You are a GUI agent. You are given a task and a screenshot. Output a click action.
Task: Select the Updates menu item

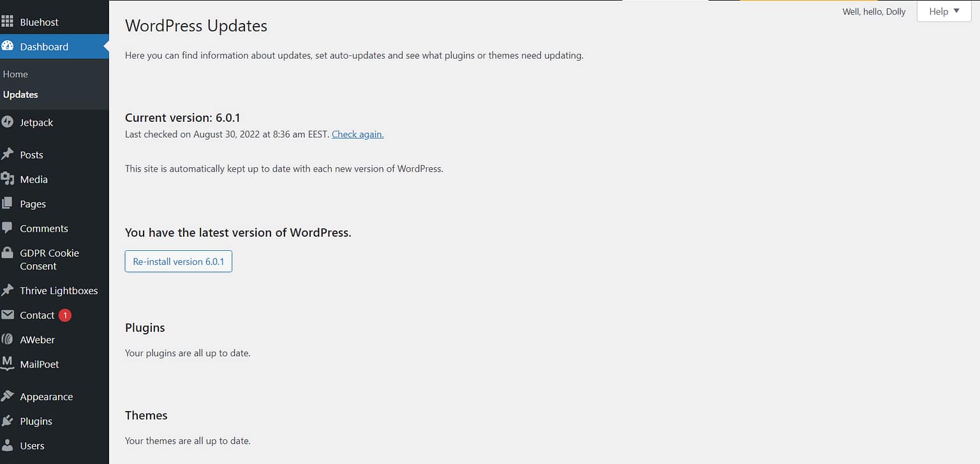click(20, 94)
